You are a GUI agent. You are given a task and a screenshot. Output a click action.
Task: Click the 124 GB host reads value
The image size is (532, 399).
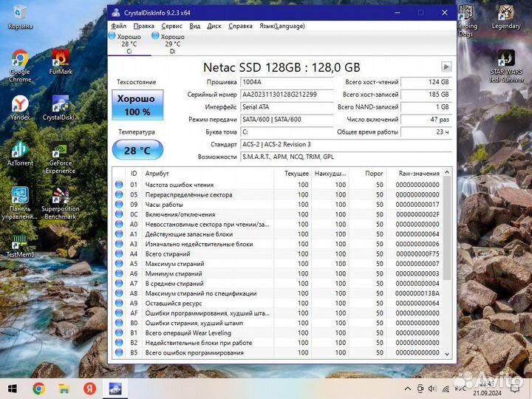426,82
